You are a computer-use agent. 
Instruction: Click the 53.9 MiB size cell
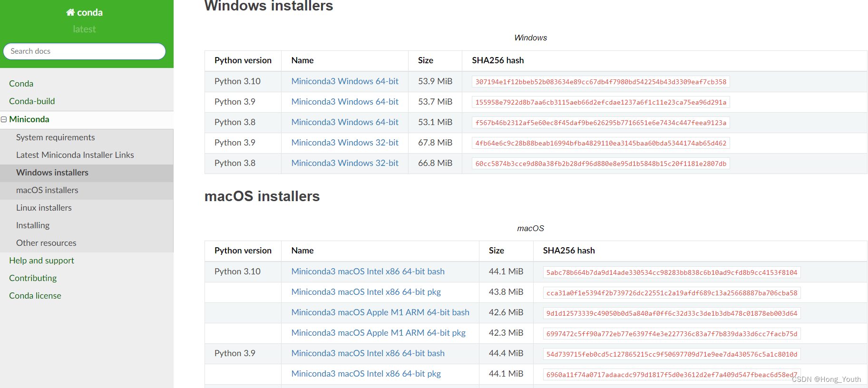tap(435, 81)
